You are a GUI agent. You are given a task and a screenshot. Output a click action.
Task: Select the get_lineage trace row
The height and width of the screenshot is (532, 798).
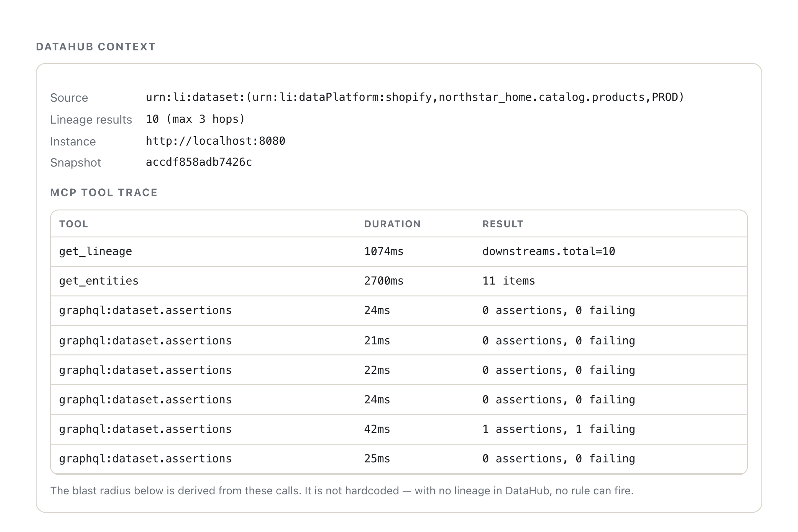click(x=399, y=252)
